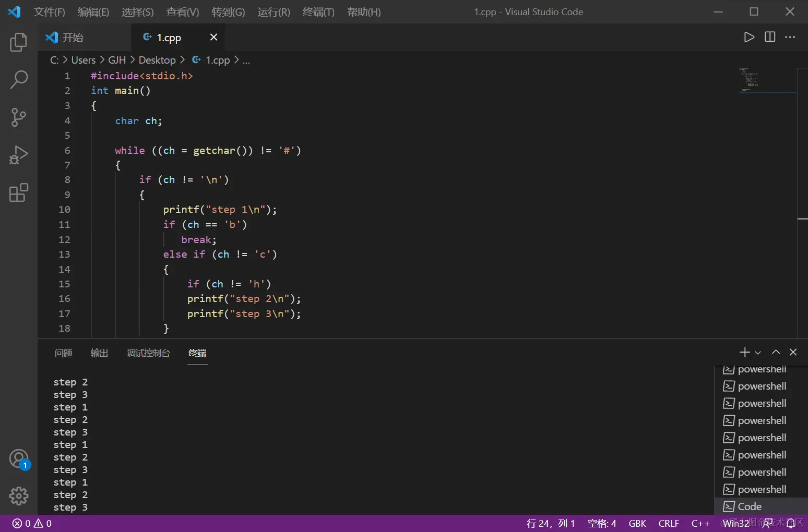This screenshot has width=808, height=532.
Task: Click the #include<stdio.h> line
Action: [142, 76]
